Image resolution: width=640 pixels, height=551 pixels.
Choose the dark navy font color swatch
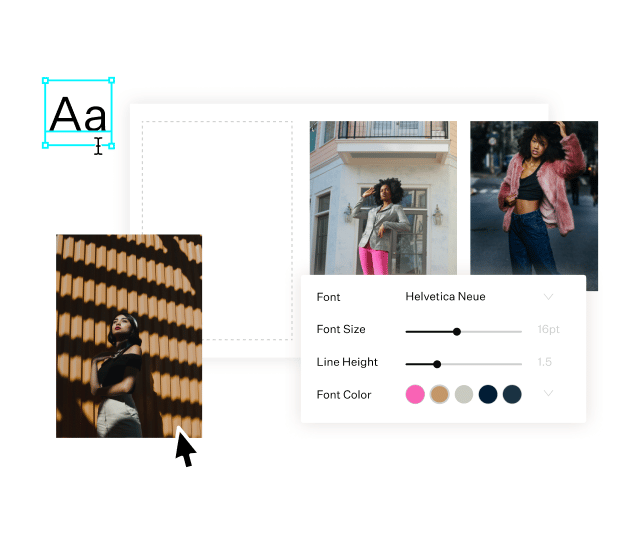(x=488, y=394)
